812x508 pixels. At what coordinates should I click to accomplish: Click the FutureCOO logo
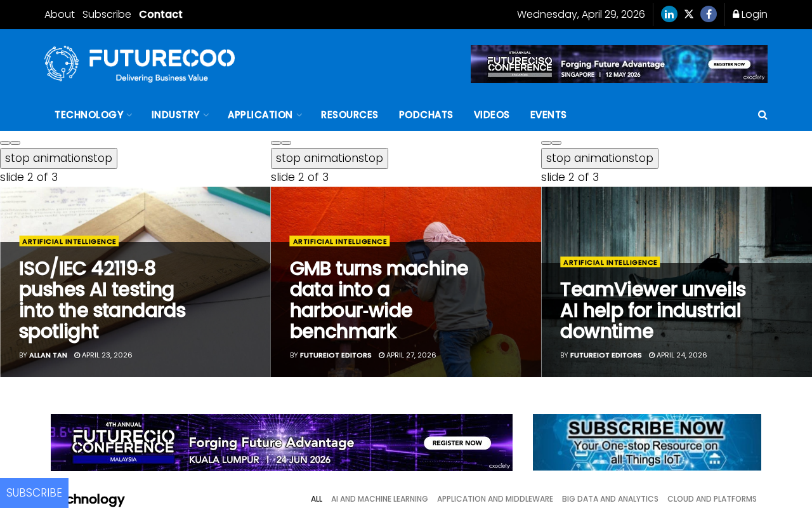(x=140, y=63)
